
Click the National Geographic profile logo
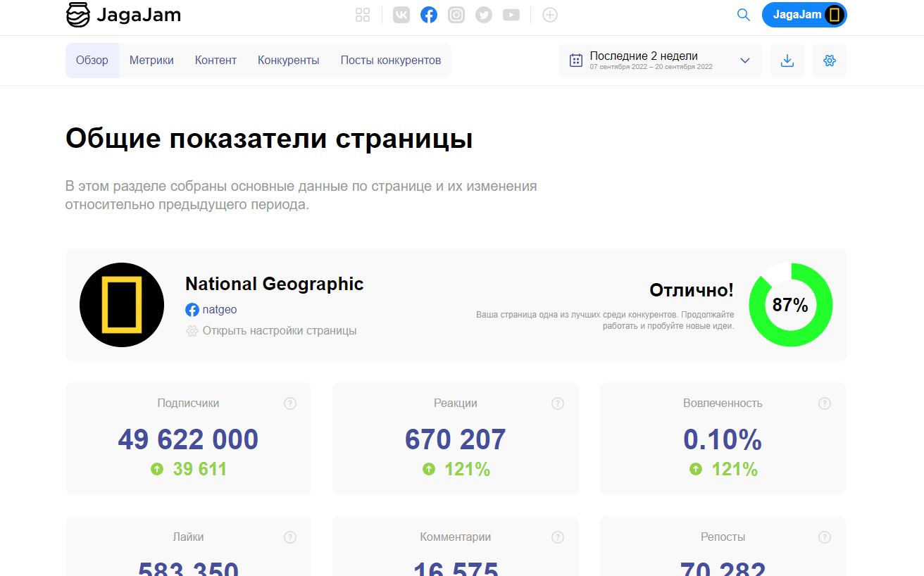[122, 305]
